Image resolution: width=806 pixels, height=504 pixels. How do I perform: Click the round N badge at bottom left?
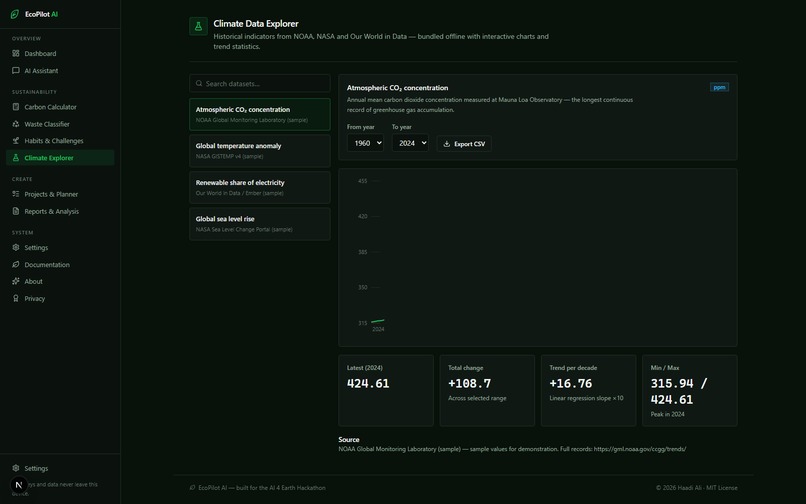[19, 484]
